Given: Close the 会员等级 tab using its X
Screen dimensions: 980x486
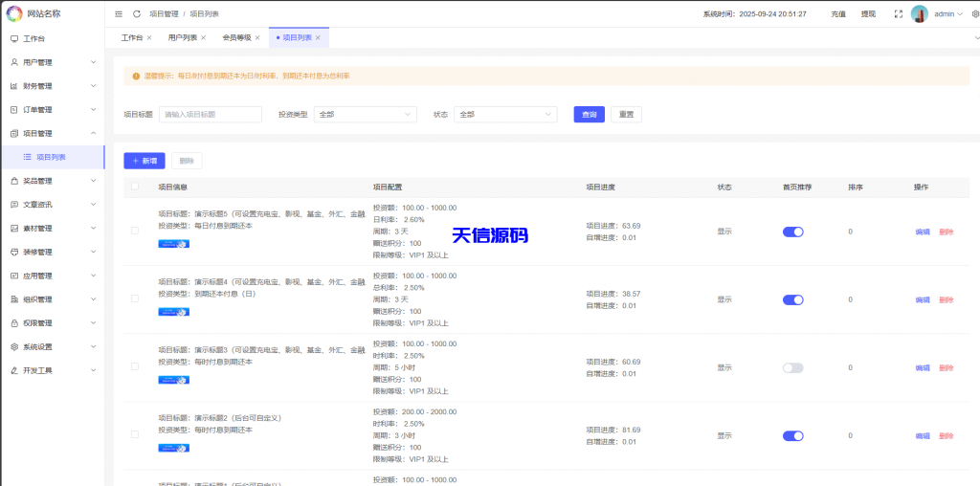Looking at the screenshot, I should coord(257,37).
